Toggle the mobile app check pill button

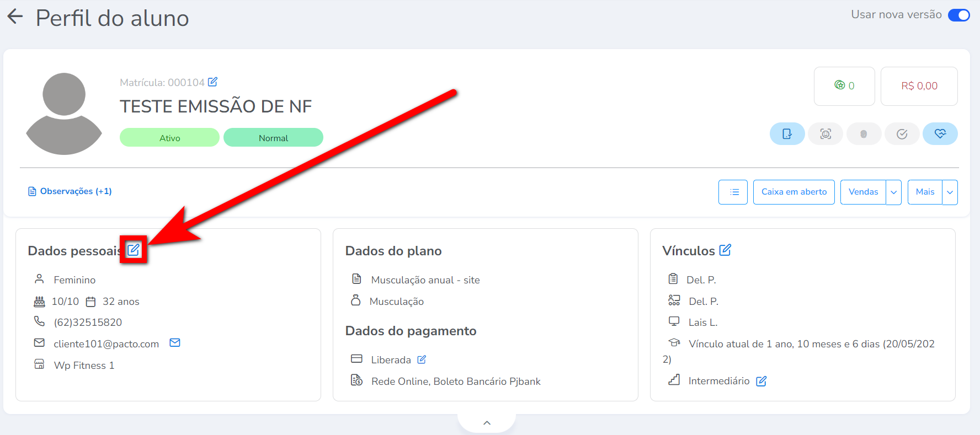click(x=787, y=134)
